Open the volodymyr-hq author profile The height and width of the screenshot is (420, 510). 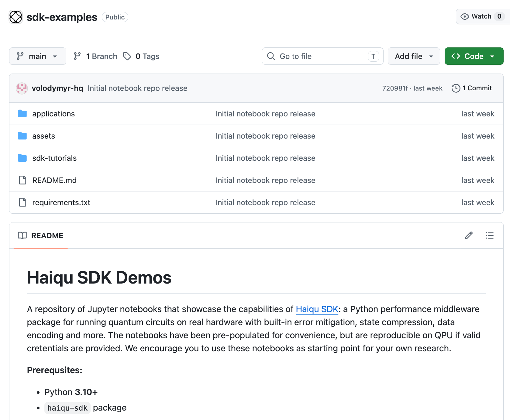[x=57, y=88]
